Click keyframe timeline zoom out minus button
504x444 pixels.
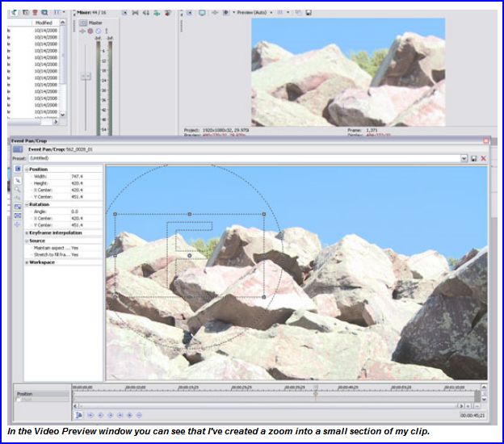pyautogui.click(x=477, y=406)
